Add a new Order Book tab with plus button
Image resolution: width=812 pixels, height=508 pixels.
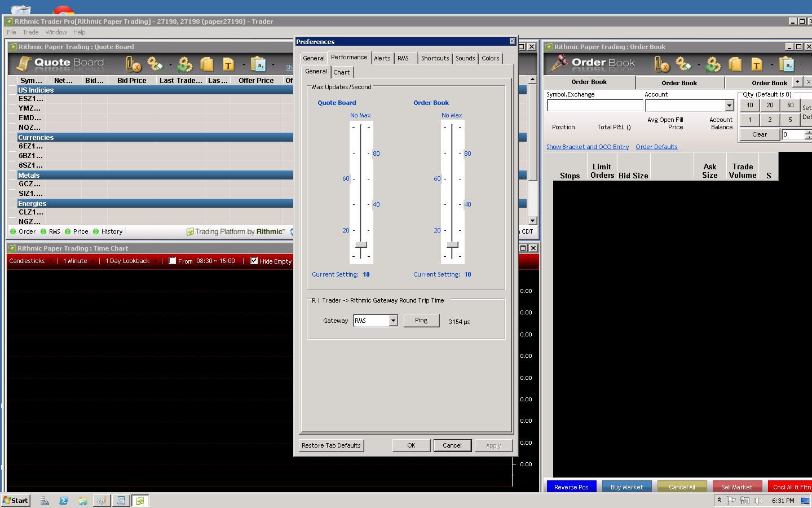[x=797, y=82]
